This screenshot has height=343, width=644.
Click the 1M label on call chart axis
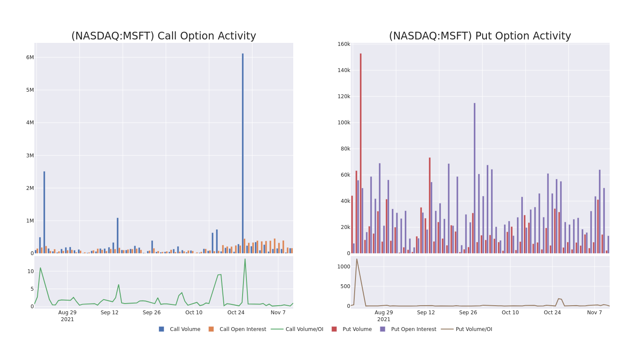click(30, 221)
